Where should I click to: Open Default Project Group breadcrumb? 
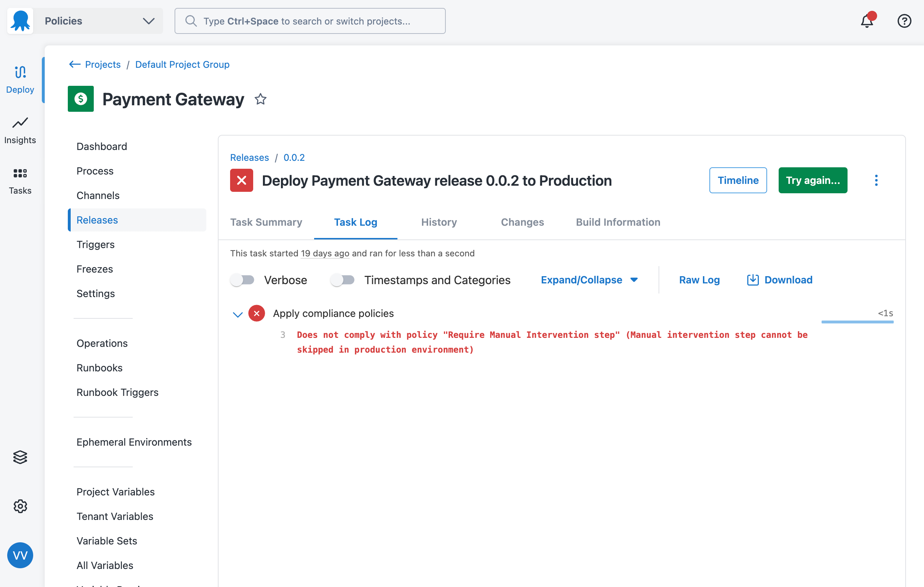[x=182, y=64]
